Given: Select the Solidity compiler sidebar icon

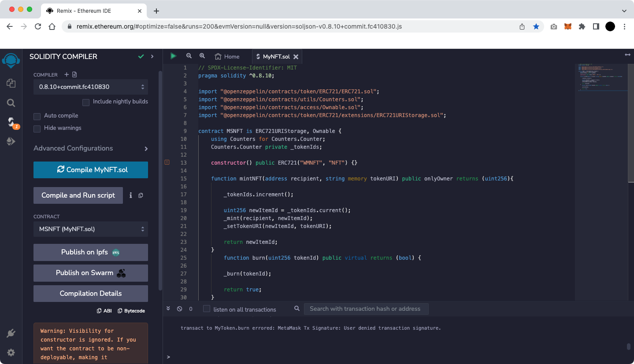Looking at the screenshot, I should [11, 122].
